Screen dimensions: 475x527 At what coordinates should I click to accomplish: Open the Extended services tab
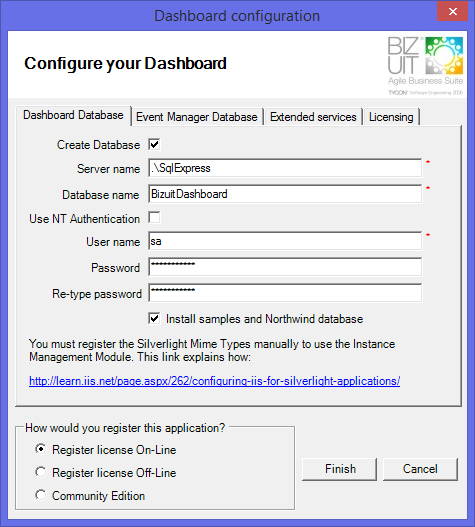tap(313, 117)
